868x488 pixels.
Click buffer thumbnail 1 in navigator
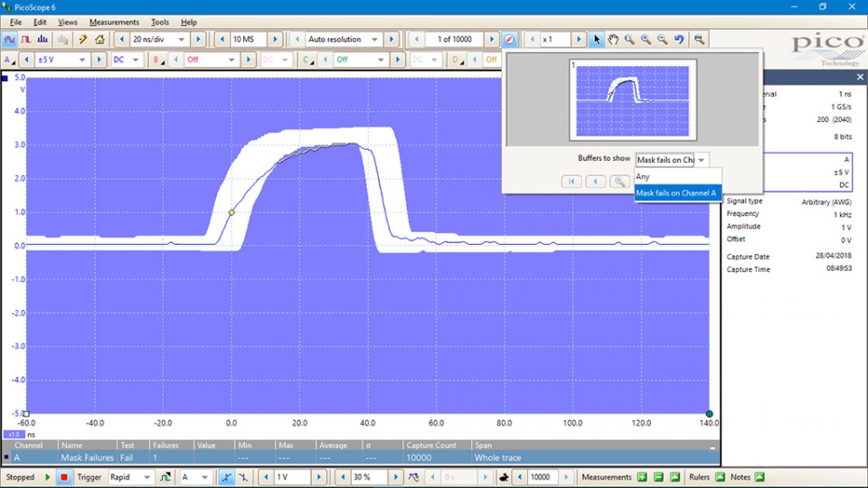[x=632, y=99]
